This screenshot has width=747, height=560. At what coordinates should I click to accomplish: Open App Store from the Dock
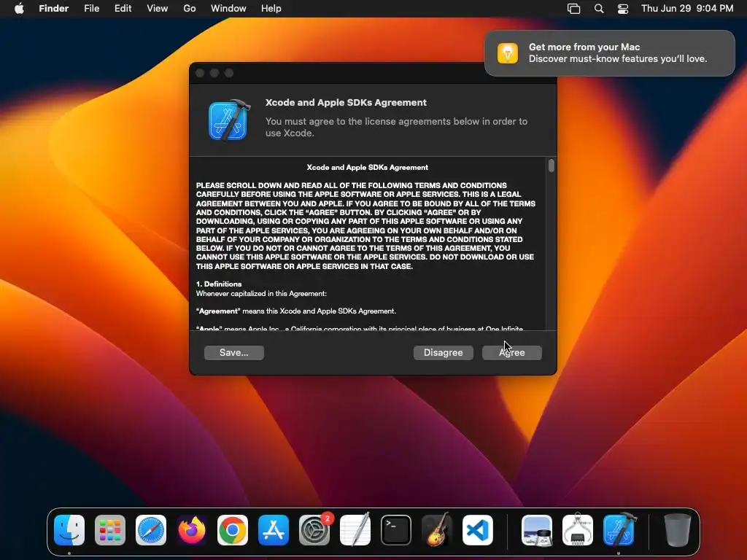[274, 530]
